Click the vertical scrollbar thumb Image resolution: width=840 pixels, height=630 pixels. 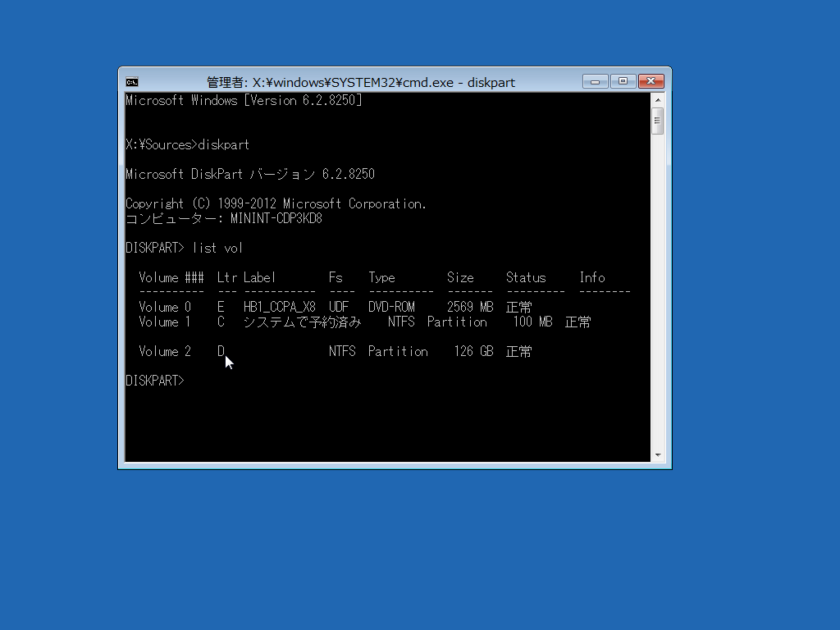pos(658,121)
